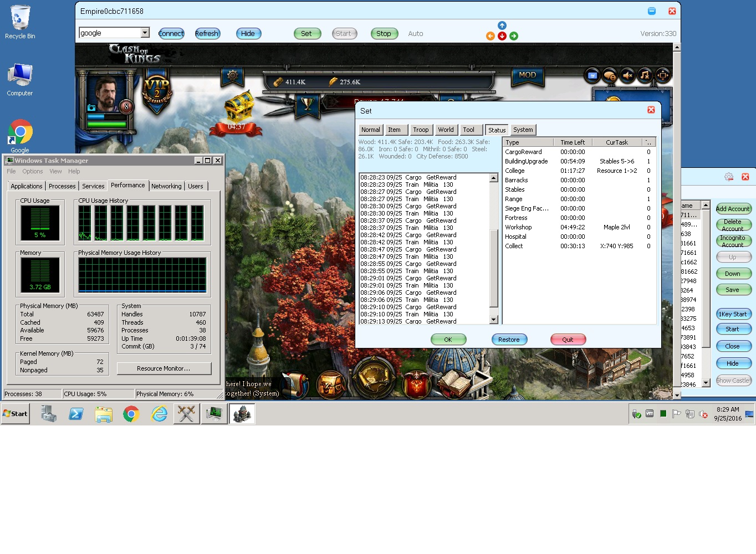Click the blue up arrow navigation icon
Viewport: 756px width, 554px height.
point(502,25)
